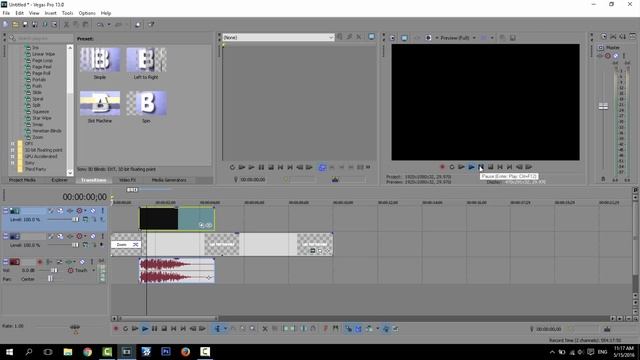Open the Insert menu
The image size is (640, 360).
pos(51,13)
